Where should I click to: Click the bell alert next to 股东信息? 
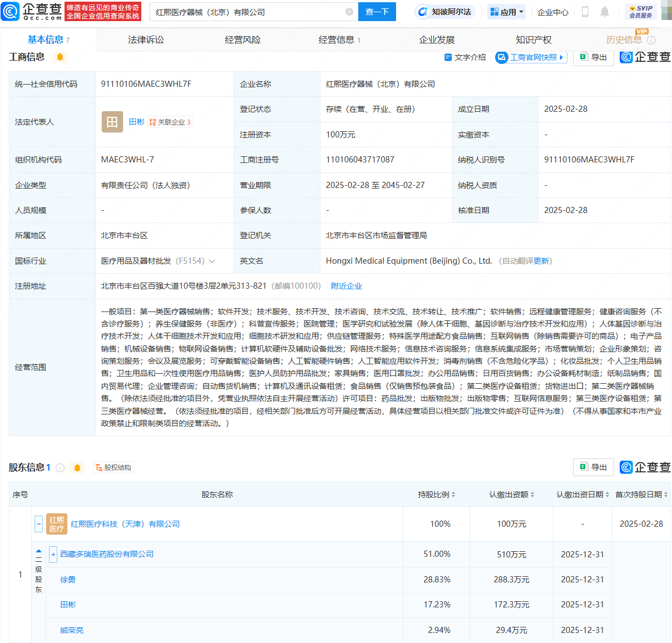pyautogui.click(x=77, y=468)
